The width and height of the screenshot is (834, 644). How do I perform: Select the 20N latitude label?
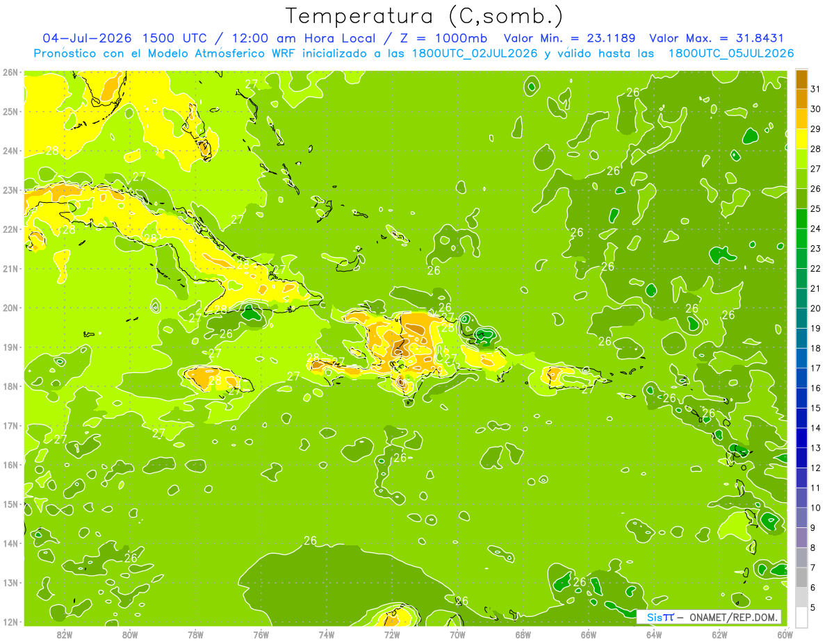pos(10,308)
